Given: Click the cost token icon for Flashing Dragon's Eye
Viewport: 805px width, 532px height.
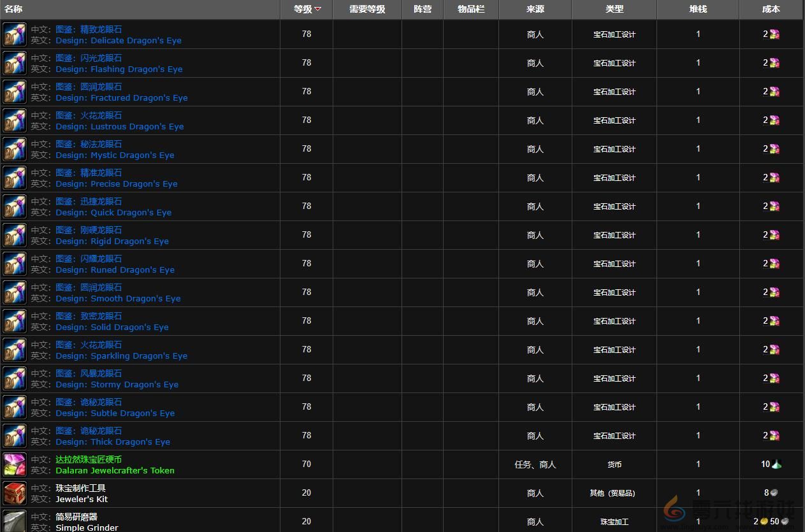Looking at the screenshot, I should (774, 63).
